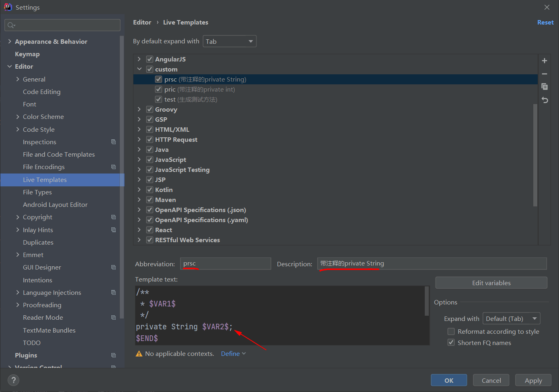Close the Settings dialog
Screen dimensions: 559x392
click(547, 7)
